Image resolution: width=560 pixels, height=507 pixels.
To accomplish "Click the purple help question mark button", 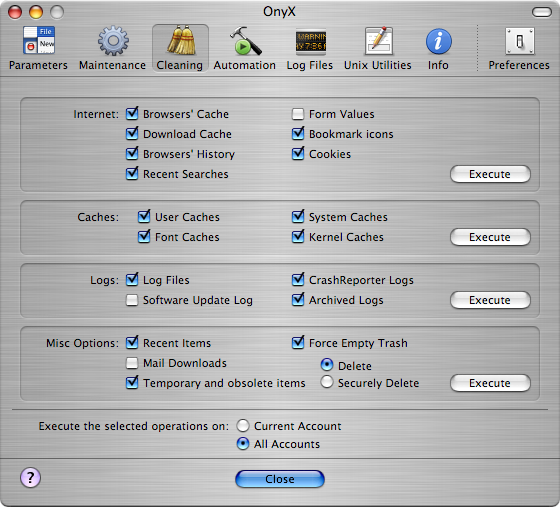I will click(30, 477).
